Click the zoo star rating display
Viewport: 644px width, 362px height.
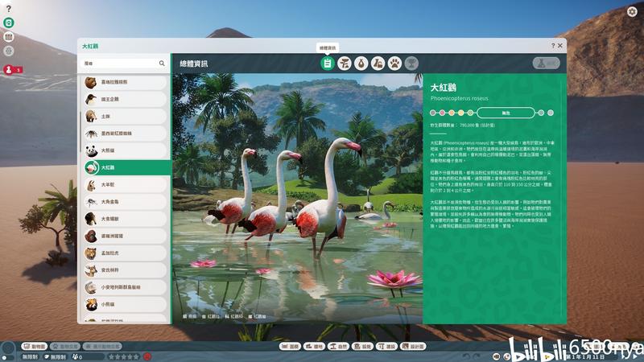(x=124, y=357)
